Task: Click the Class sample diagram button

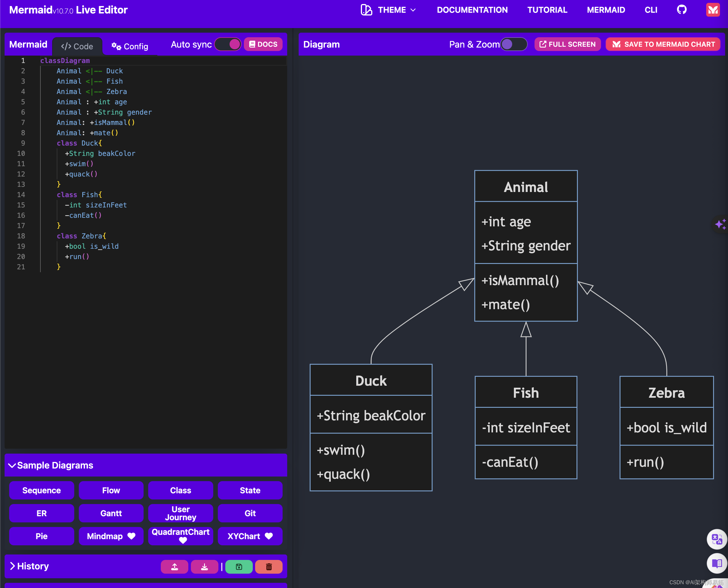Action: (180, 491)
